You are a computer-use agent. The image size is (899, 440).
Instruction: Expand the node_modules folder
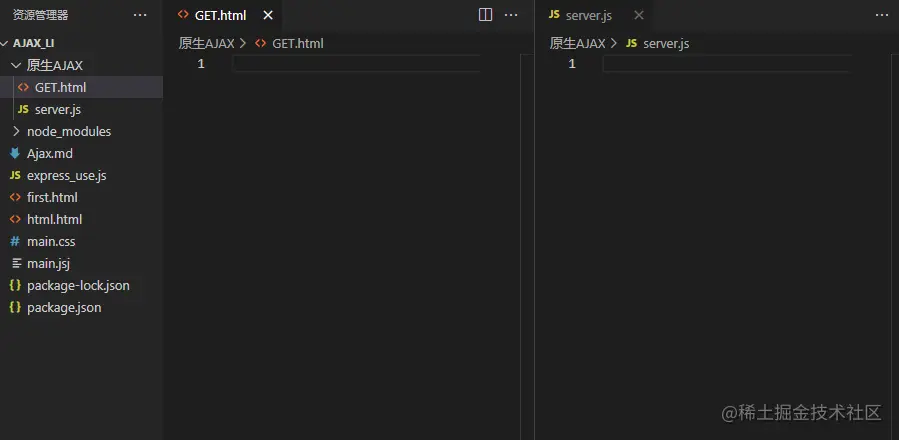click(81, 131)
